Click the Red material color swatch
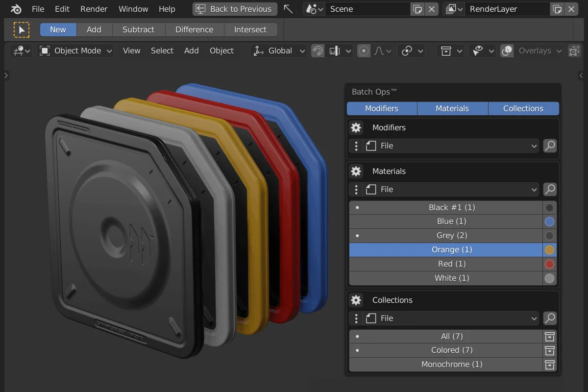 coord(549,264)
